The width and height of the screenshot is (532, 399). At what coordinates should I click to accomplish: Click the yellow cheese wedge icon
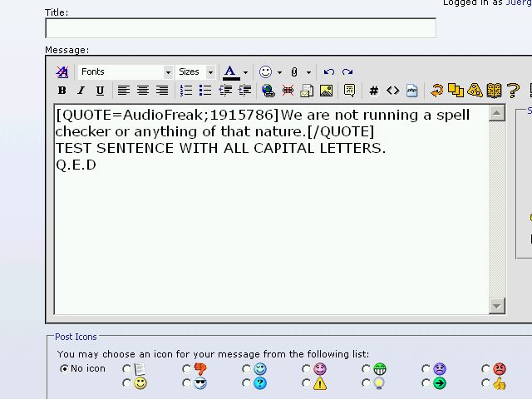click(x=475, y=91)
